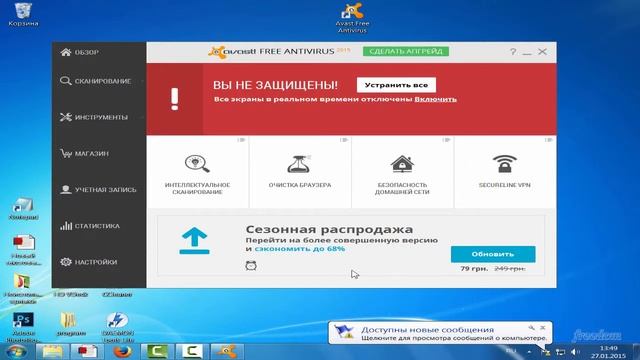Click the blue Обновить button
The image size is (640, 360).
coord(493,254)
